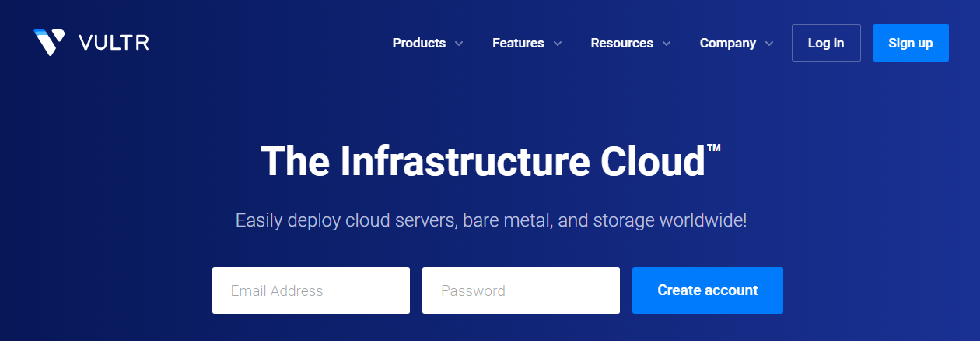Click the Log in button
Viewport: 980px width, 341px height.
tap(826, 43)
